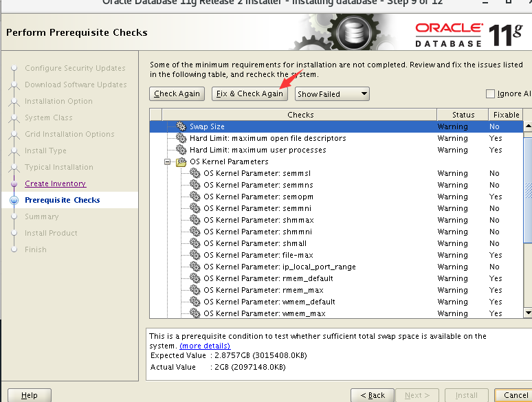The image size is (532, 402).
Task: Select OS Kernel Parameter: shmmni row
Action: (x=336, y=232)
